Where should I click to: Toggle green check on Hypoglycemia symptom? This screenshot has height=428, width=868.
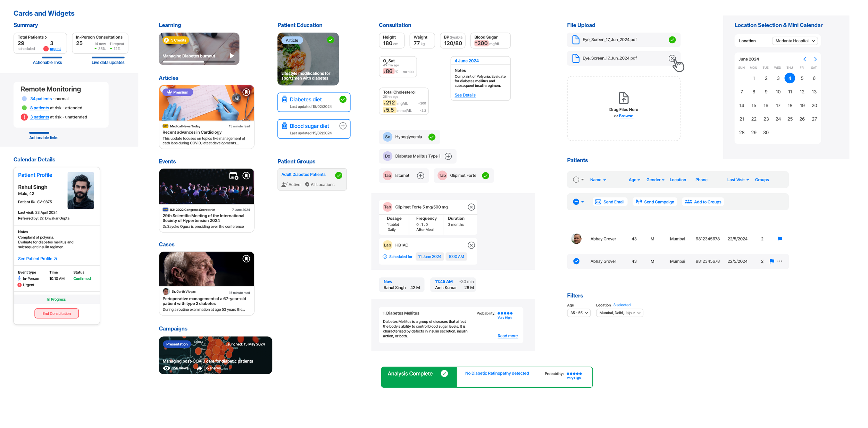click(432, 137)
